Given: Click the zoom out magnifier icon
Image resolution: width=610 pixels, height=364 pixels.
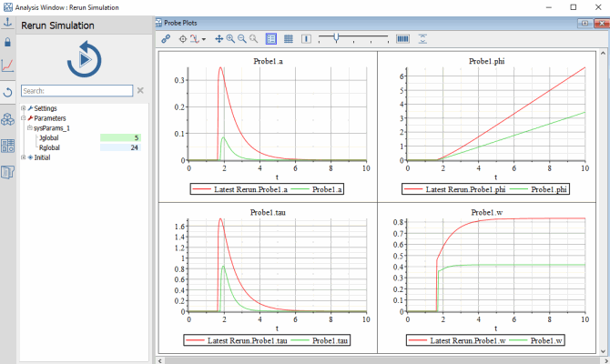Looking at the screenshot, I should 241,39.
